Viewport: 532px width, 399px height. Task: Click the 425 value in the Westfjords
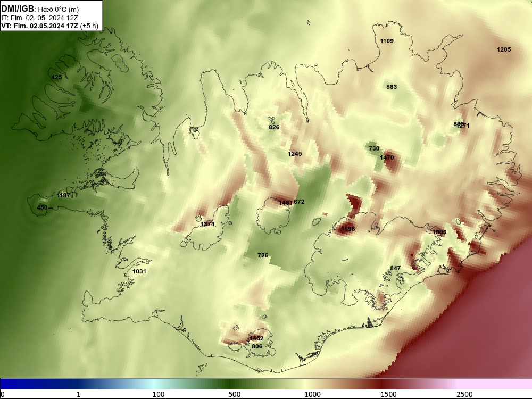[x=56, y=77]
